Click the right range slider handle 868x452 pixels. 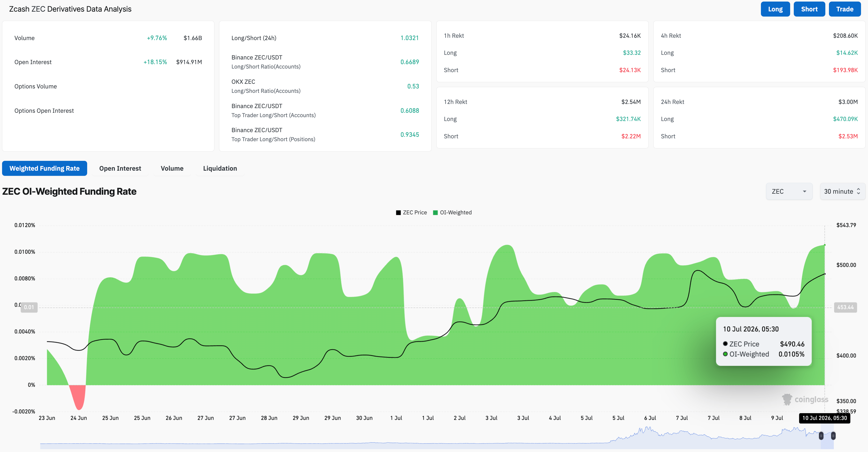[x=833, y=436]
